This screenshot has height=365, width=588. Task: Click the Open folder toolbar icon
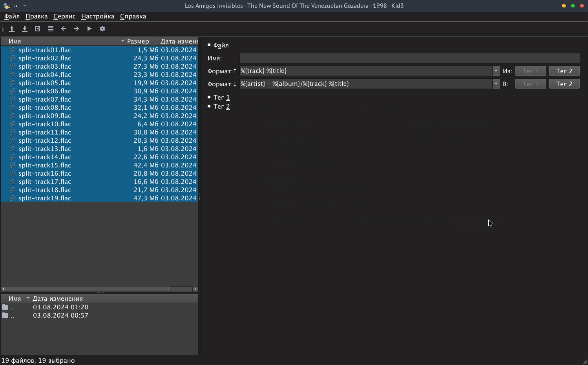[12, 29]
